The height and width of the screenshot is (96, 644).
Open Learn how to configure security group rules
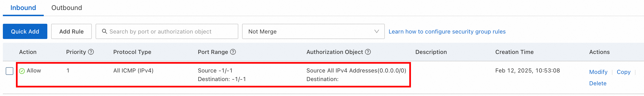(x=447, y=32)
